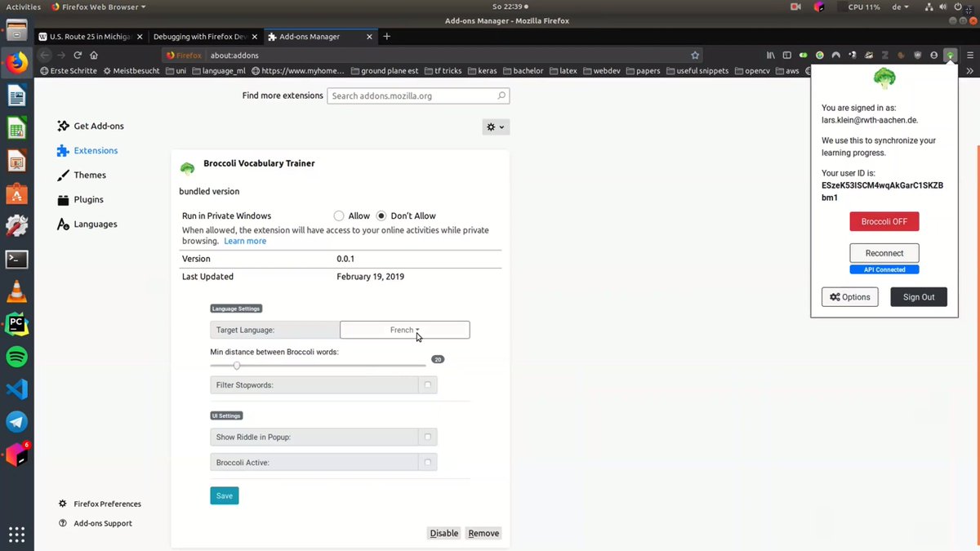Open Firefox Web Browser app menu
This screenshot has width=980, height=551.
tap(98, 7)
